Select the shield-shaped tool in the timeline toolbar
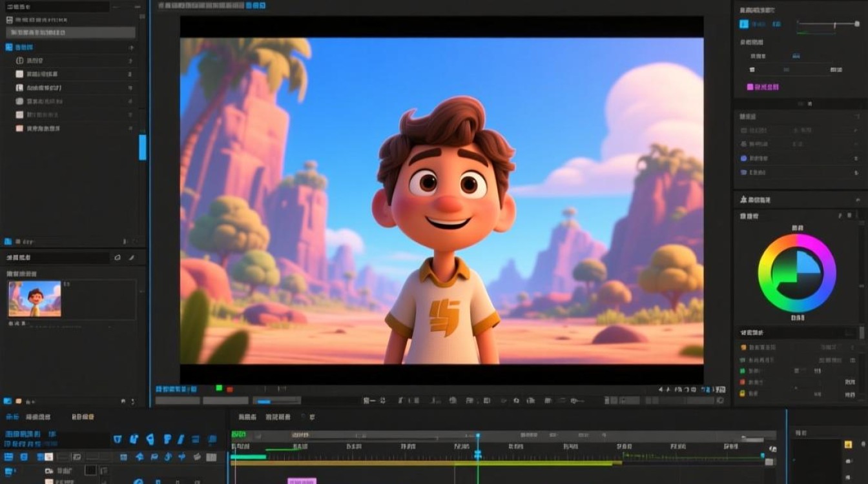 pyautogui.click(x=118, y=439)
